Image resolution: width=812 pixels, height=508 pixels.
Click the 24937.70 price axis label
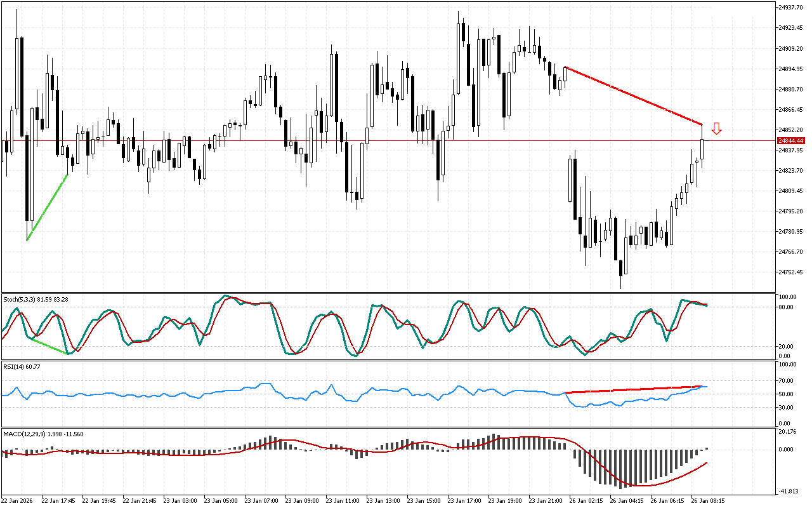(790, 8)
